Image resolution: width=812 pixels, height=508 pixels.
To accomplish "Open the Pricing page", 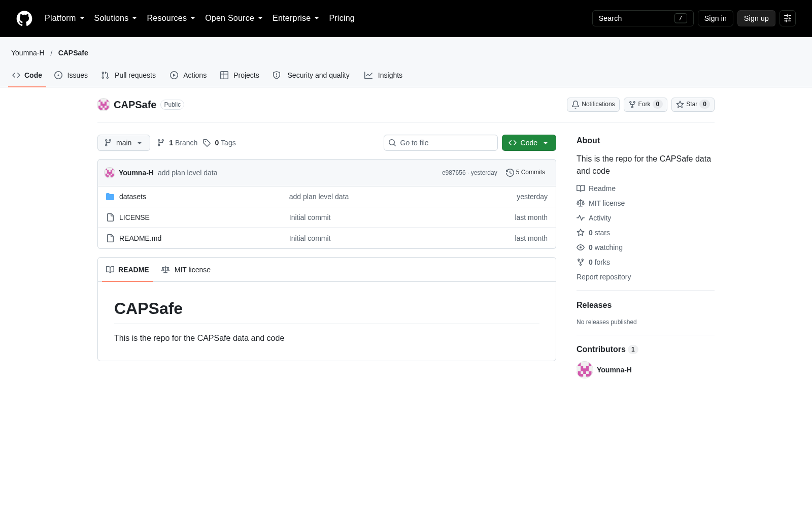I will [x=342, y=18].
